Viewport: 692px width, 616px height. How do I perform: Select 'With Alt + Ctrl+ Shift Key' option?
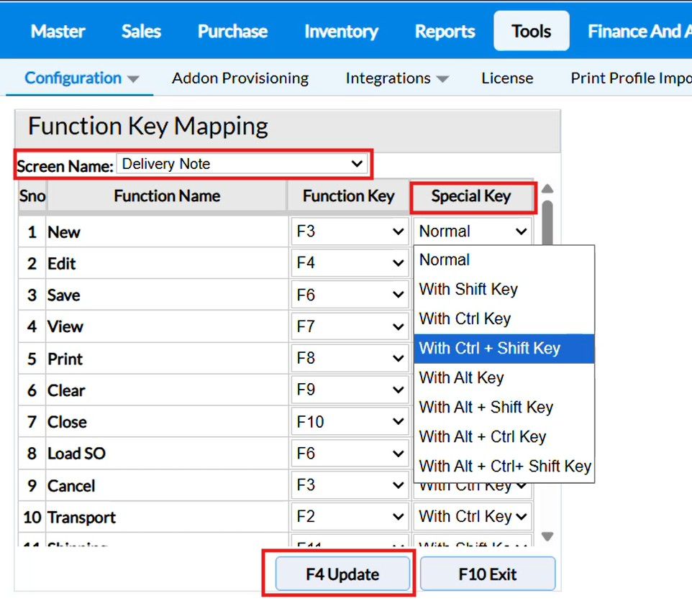[x=504, y=466]
